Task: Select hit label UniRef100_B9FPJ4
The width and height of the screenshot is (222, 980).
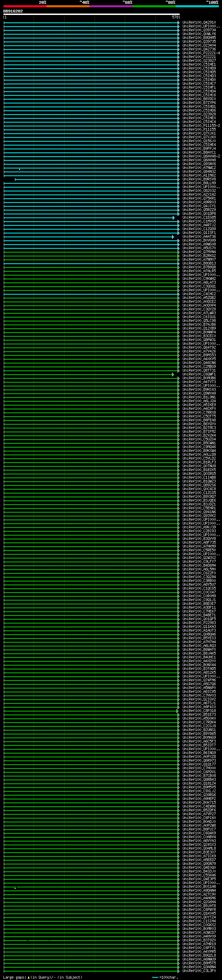Action: click(199, 148)
